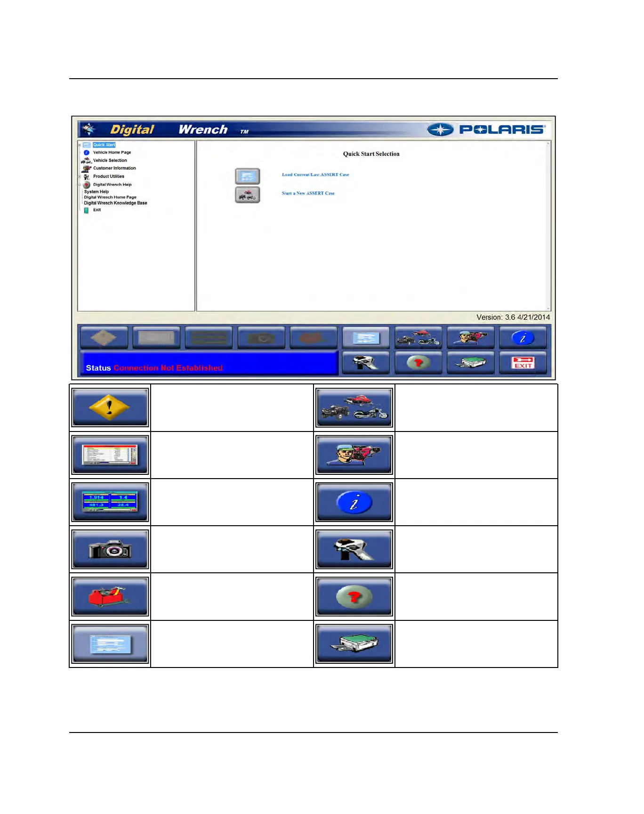
Task: Select Vehicle Selection in the tree
Action: (x=110, y=161)
